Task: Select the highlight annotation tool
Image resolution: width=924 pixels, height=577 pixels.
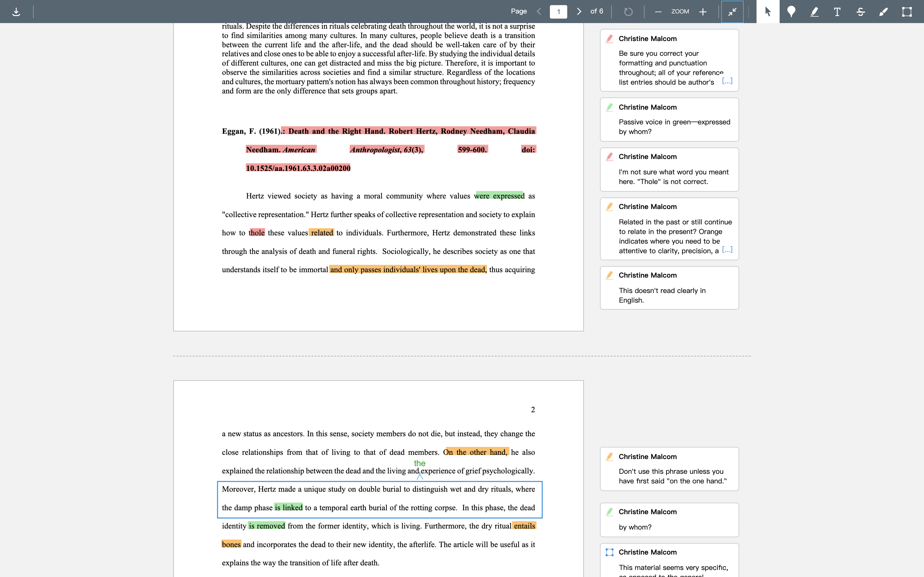Action: tap(814, 12)
